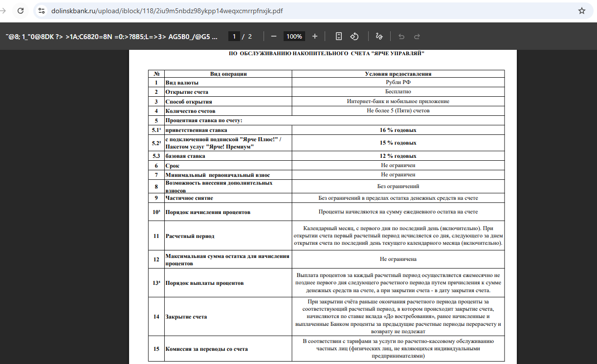Image resolution: width=597 pixels, height=364 pixels.
Task: Click the "Условия предоставления" column header
Action: tap(398, 74)
